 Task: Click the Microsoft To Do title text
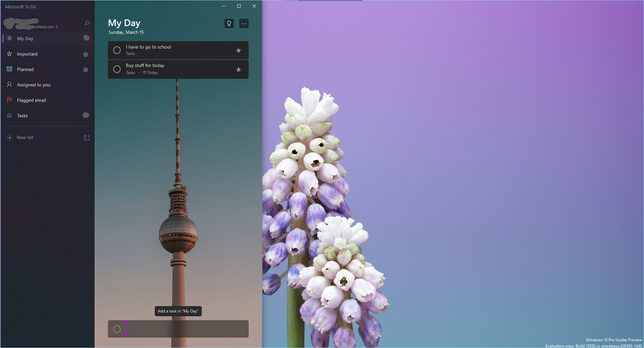tap(21, 7)
